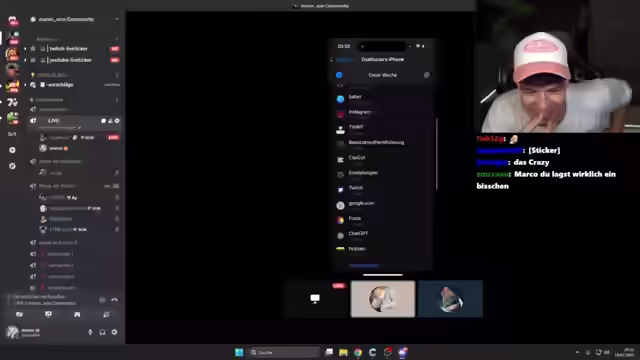This screenshot has height=360, width=640.
Task: Tap the Fotos row in iPhone list
Action: pyautogui.click(x=382, y=220)
